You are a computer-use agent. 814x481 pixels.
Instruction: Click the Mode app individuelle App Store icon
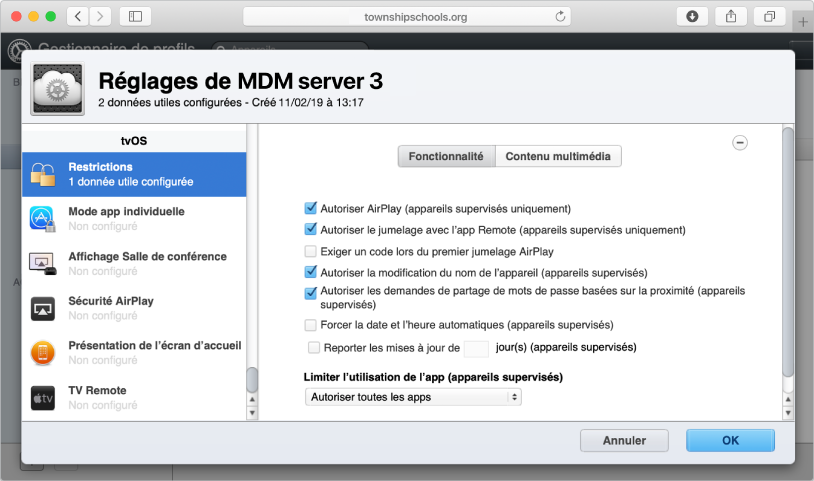coord(43,219)
